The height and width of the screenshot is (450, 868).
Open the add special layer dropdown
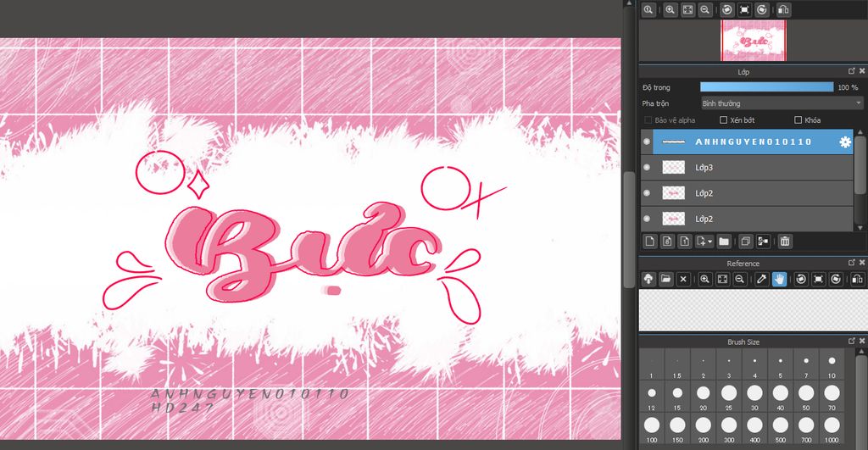coord(704,242)
